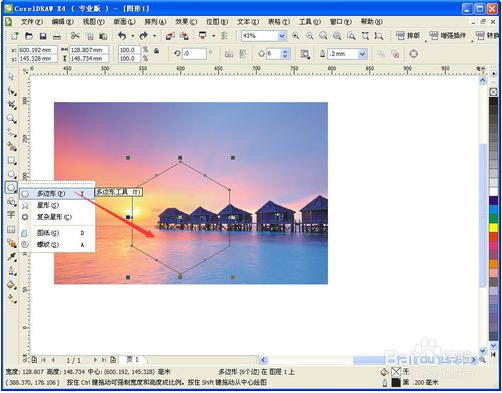This screenshot has height=393, width=502.
Task: Expand the undo history dropdown arrow
Action: coord(132,36)
